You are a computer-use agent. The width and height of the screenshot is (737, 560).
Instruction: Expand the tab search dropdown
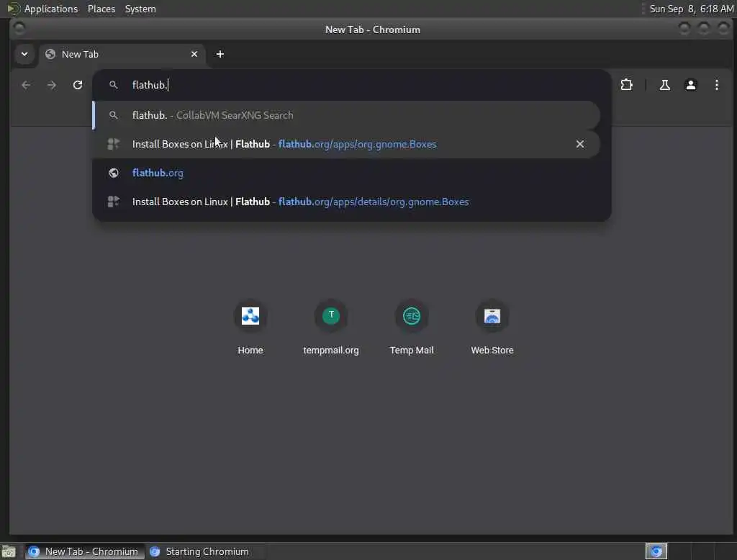(x=24, y=54)
